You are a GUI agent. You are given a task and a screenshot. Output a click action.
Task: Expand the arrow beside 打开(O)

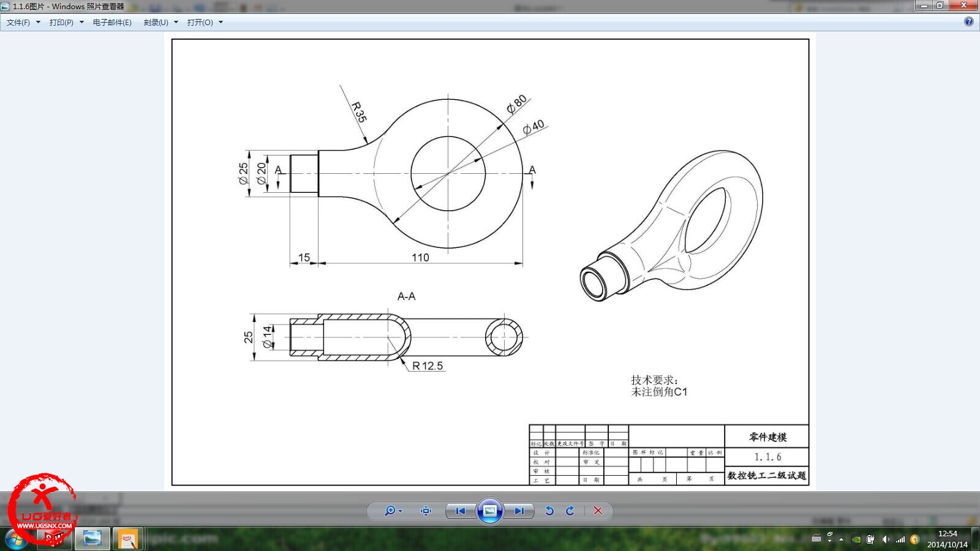221,23
